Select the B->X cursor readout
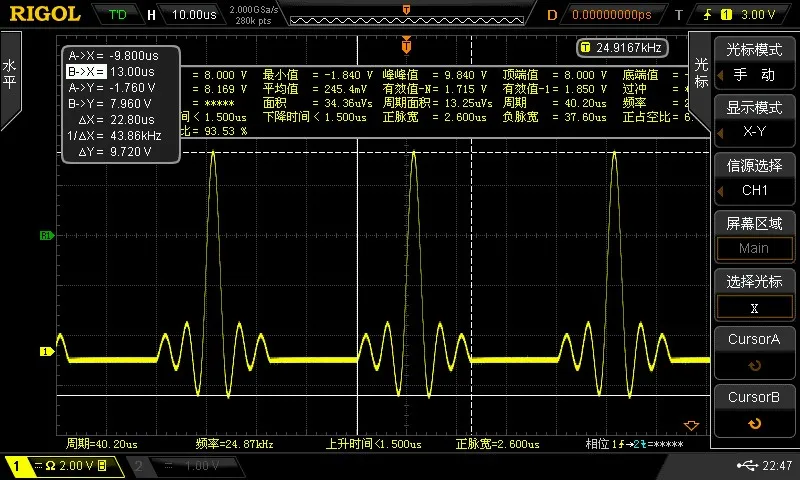The height and width of the screenshot is (480, 800). [x=111, y=72]
